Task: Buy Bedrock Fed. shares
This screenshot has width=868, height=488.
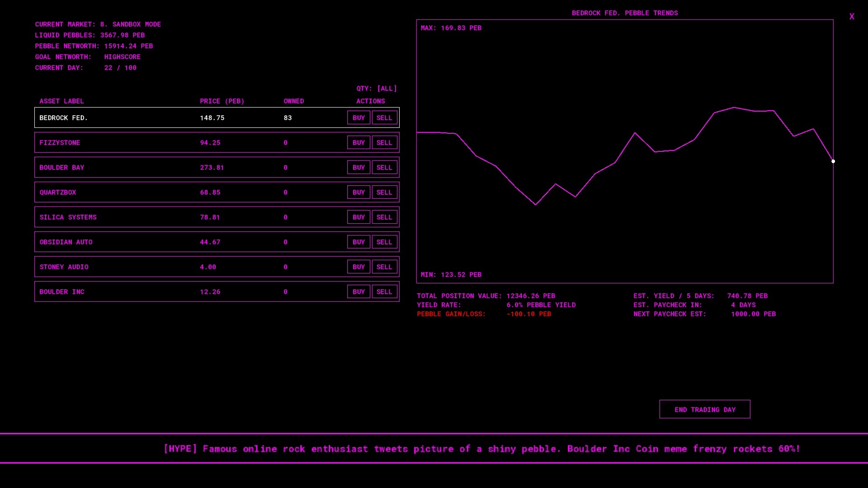Action: tap(359, 117)
